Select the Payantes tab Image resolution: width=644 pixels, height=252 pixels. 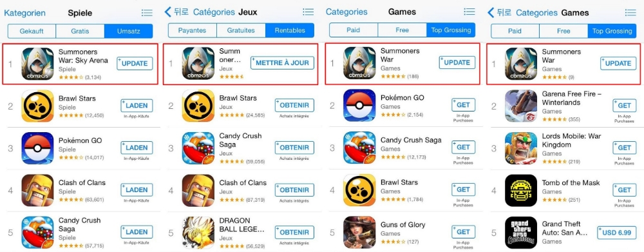pyautogui.click(x=192, y=30)
